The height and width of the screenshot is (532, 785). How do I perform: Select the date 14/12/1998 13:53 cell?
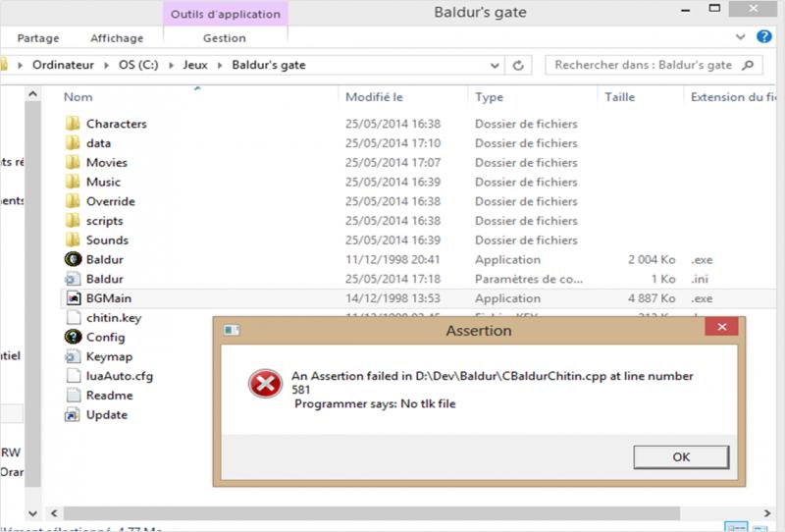tap(392, 298)
